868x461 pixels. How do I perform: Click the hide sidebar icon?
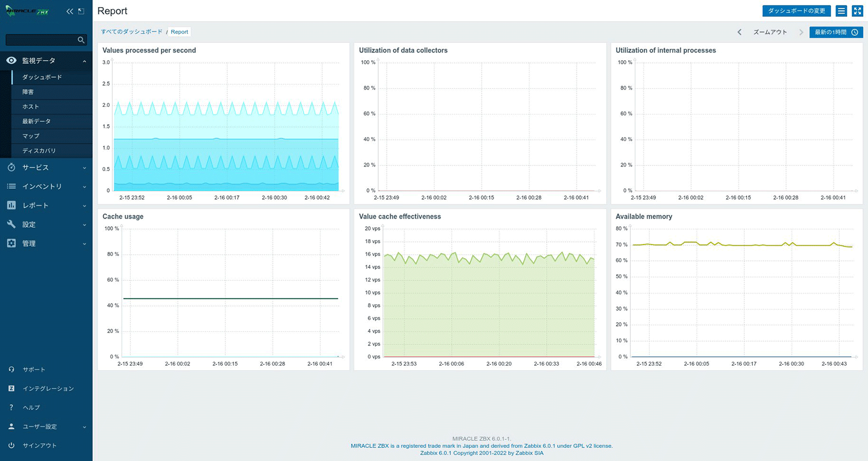81,11
